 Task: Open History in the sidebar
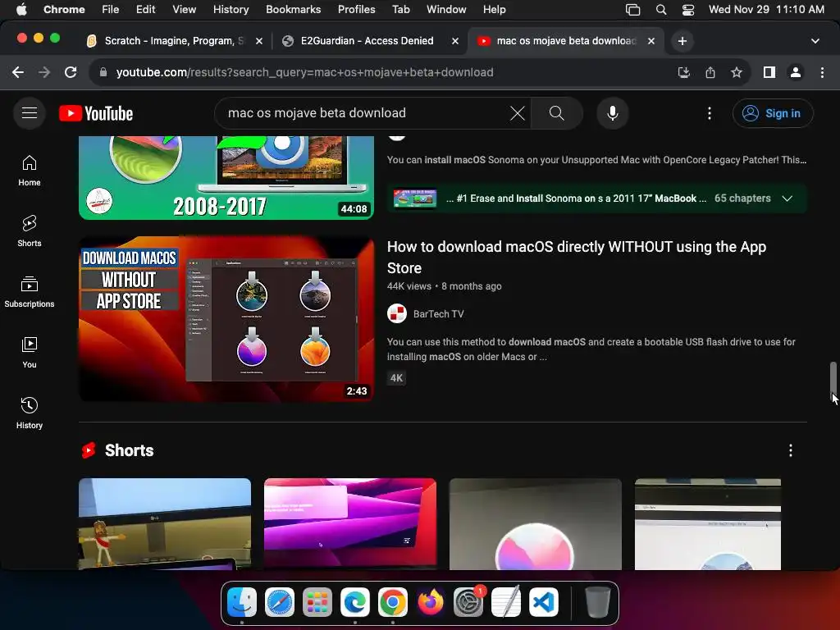[30, 413]
